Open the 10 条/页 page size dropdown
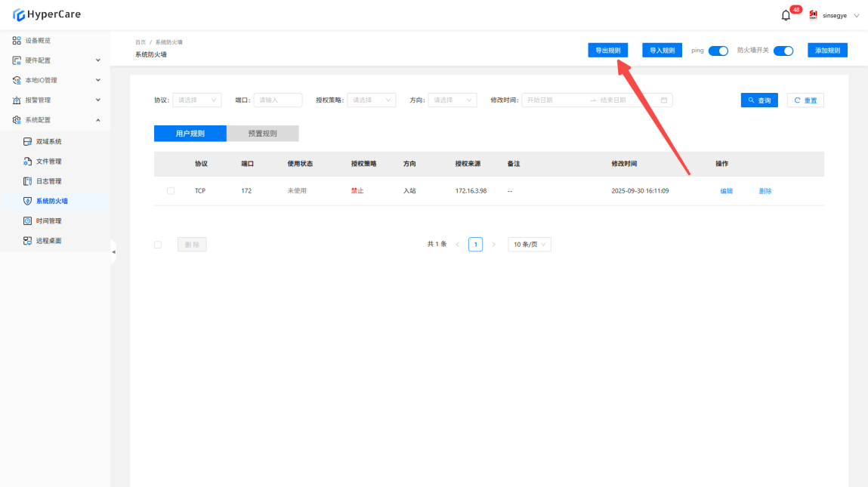 [x=530, y=245]
